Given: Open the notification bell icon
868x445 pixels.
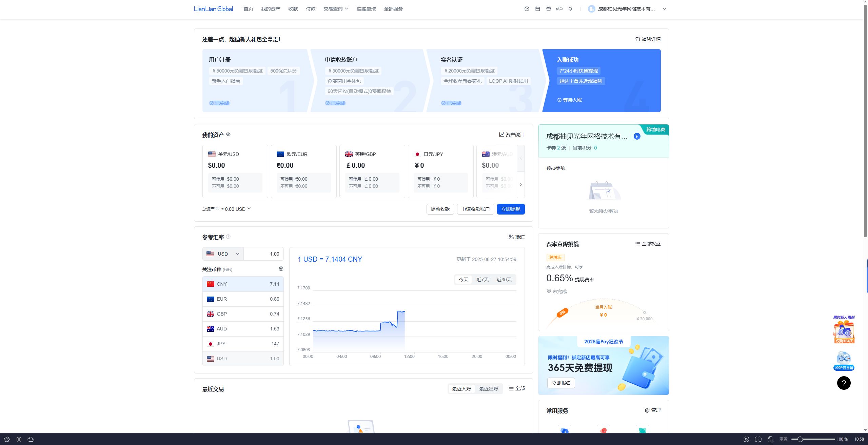Looking at the screenshot, I should [x=570, y=9].
